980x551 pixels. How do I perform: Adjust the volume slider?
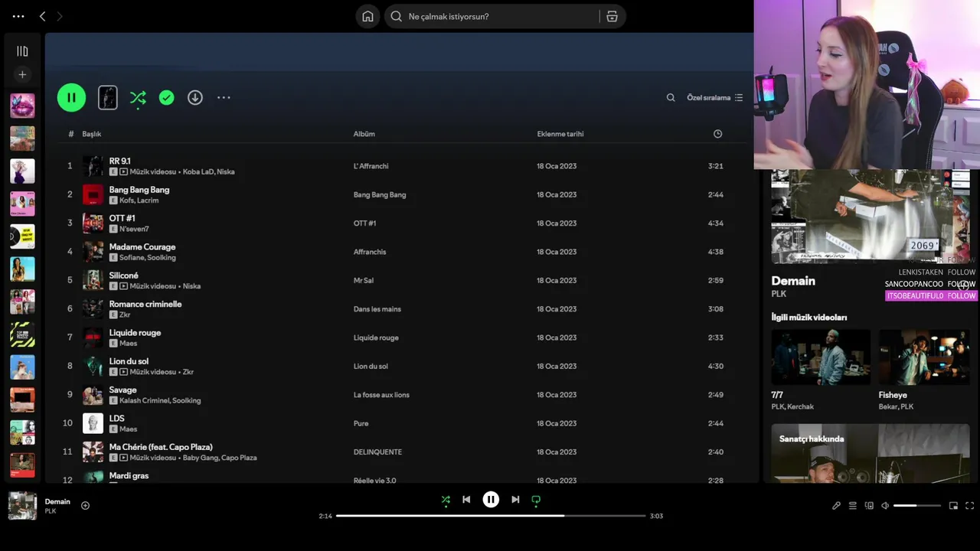pos(917,506)
